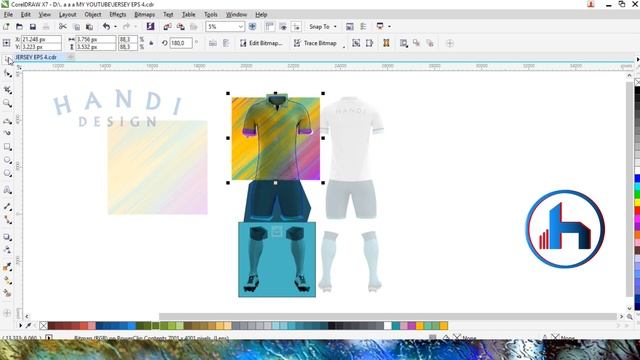Select the Color Eyedropper tool

click(x=7, y=267)
